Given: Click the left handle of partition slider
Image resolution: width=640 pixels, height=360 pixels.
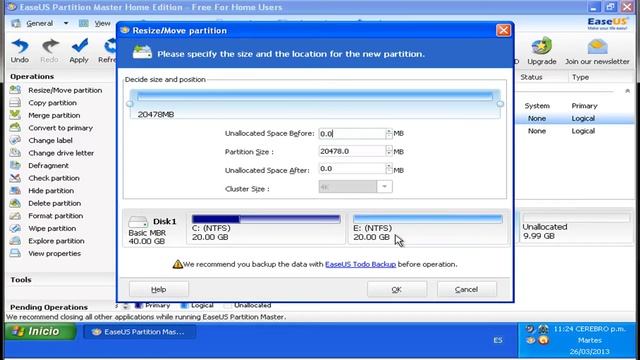Looking at the screenshot, I should pyautogui.click(x=130, y=104).
